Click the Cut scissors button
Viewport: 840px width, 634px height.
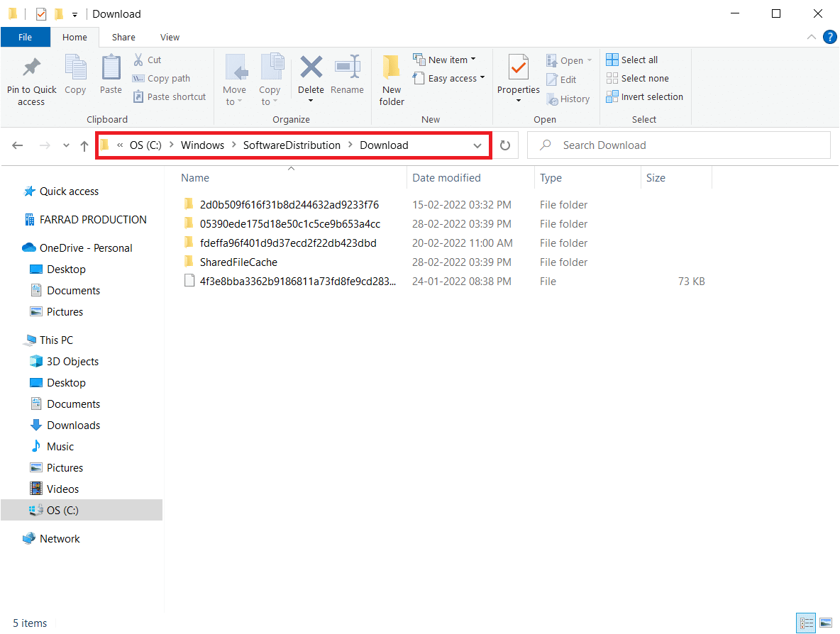pyautogui.click(x=148, y=60)
